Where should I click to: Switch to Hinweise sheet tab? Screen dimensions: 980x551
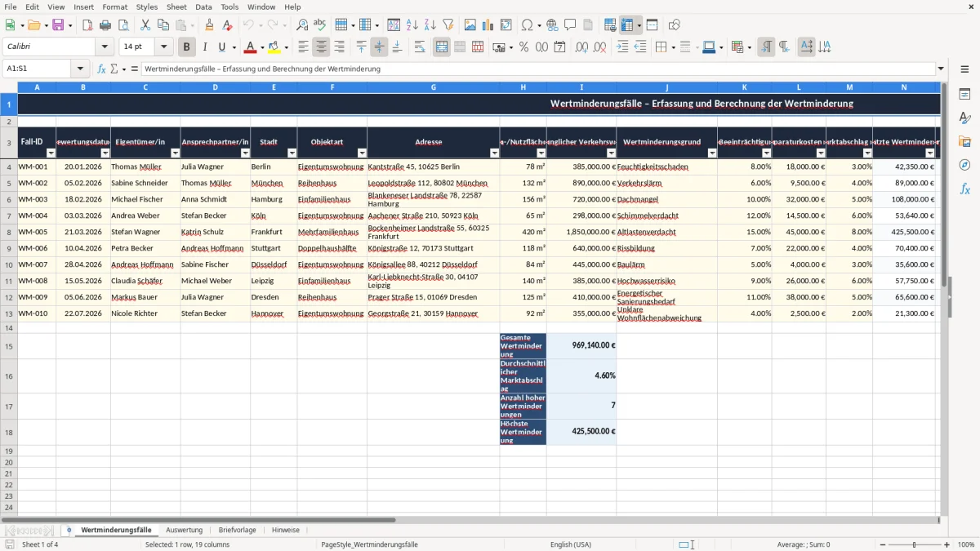[x=286, y=530]
